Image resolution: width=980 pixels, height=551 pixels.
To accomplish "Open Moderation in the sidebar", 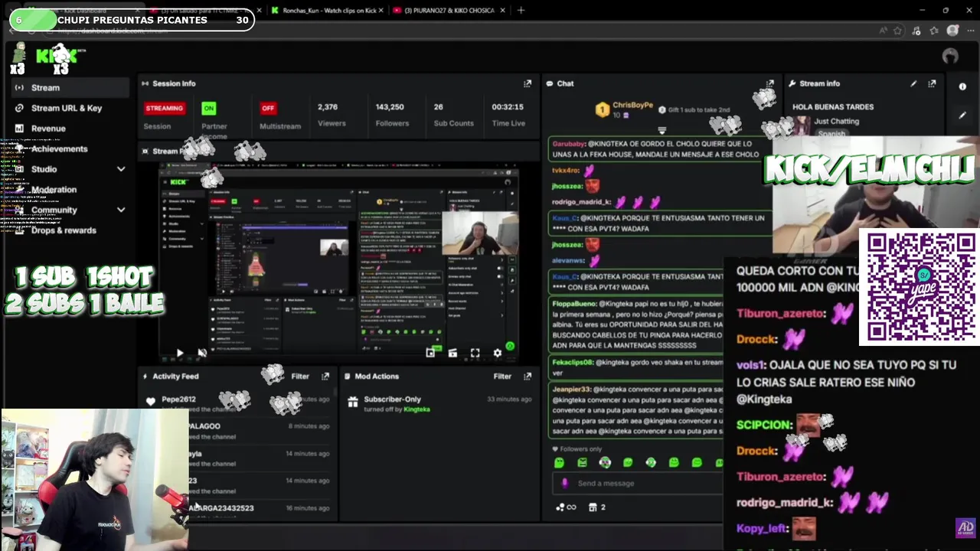I will click(54, 190).
